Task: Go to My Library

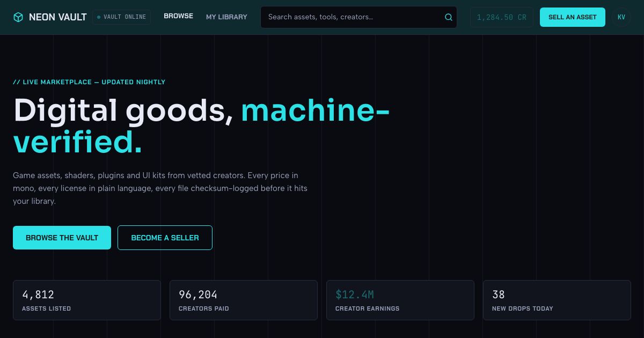Action: pyautogui.click(x=226, y=17)
